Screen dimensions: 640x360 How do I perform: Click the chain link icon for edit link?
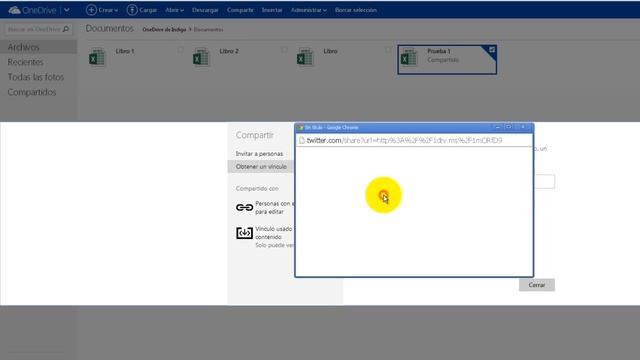[244, 208]
